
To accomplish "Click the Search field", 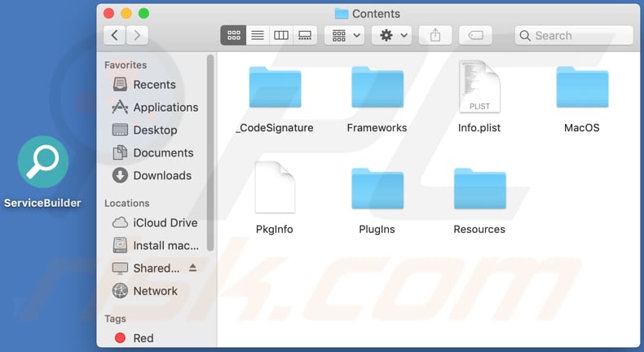I will pyautogui.click(x=574, y=35).
